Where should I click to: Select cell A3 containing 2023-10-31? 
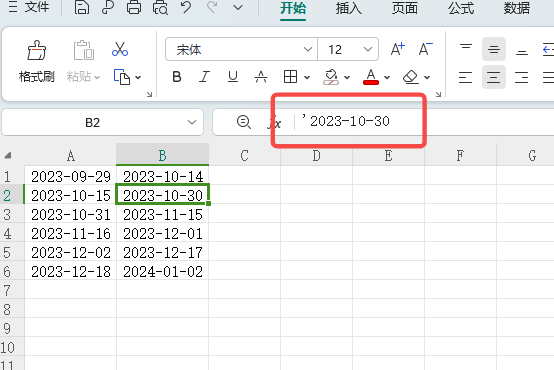[x=71, y=215]
